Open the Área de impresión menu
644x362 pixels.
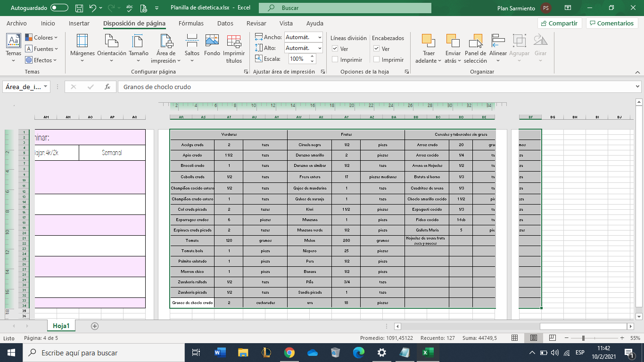(166, 48)
